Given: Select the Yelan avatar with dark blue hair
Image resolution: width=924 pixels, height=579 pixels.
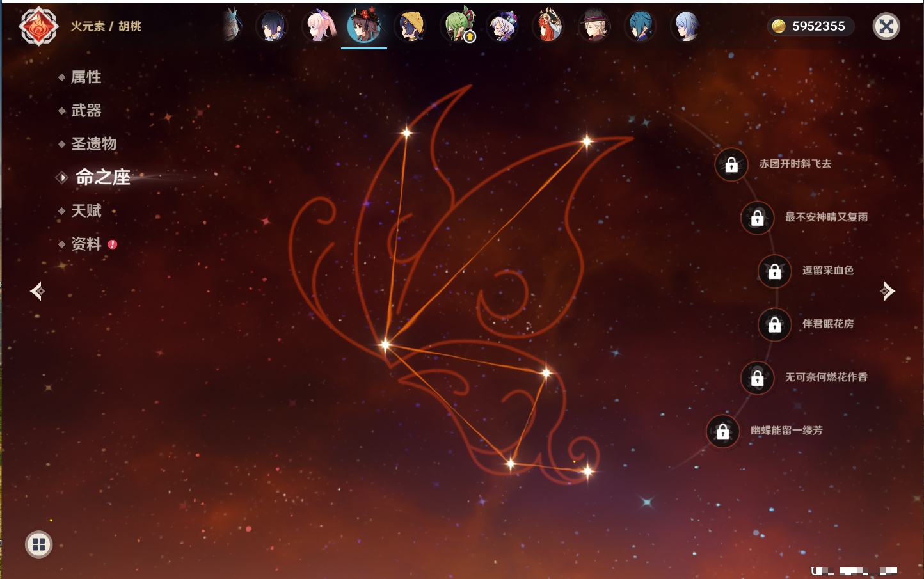Looking at the screenshot, I should coord(272,26).
